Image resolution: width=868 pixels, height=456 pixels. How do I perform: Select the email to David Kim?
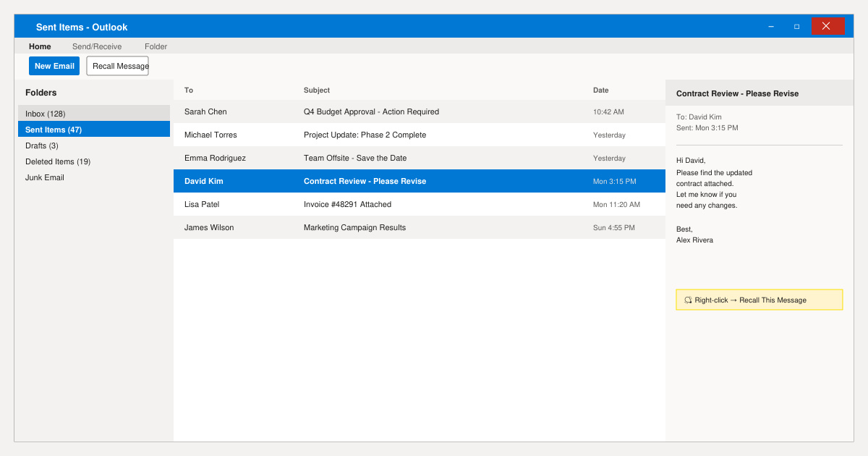420,181
